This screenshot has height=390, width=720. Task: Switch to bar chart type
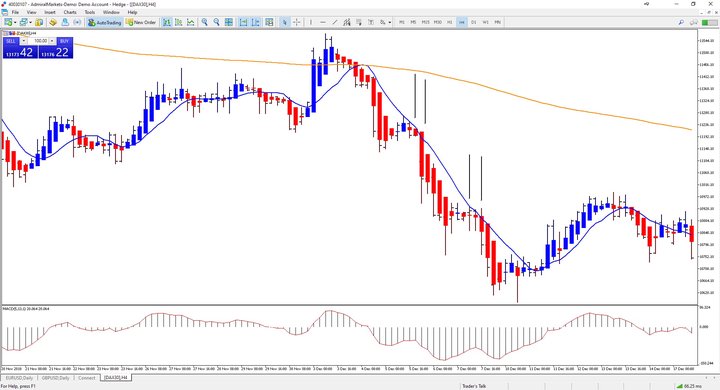[167, 22]
